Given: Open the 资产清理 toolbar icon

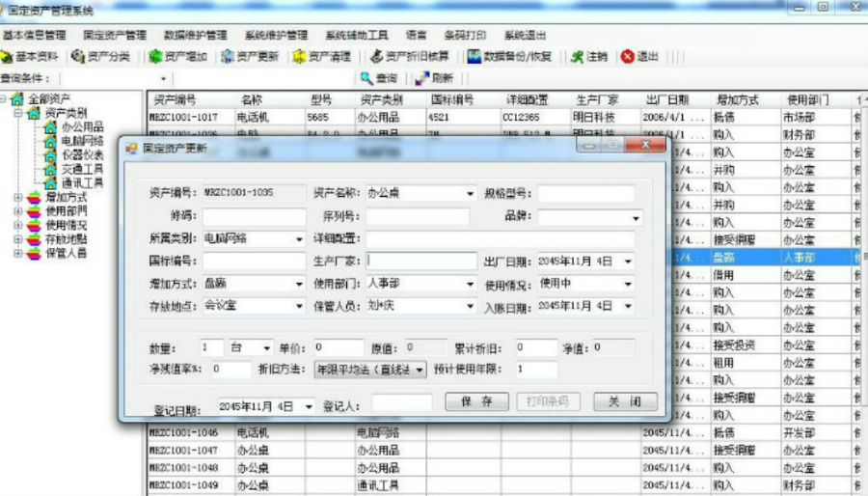Looking at the screenshot, I should (300, 57).
